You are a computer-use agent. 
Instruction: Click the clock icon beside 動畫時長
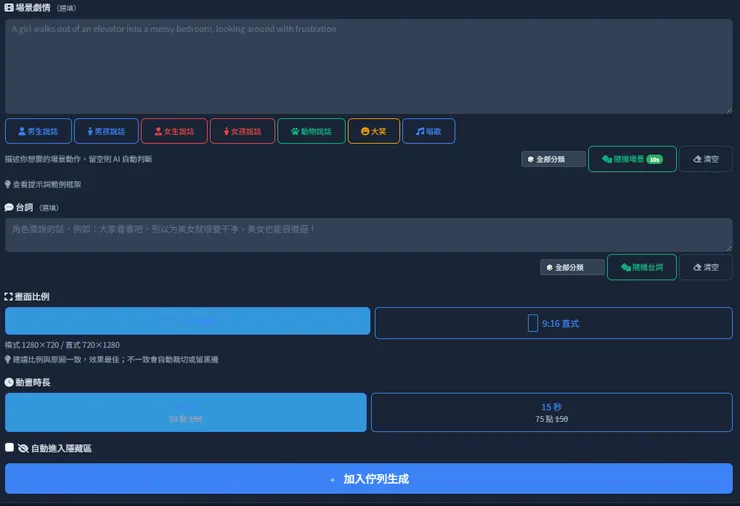9,382
